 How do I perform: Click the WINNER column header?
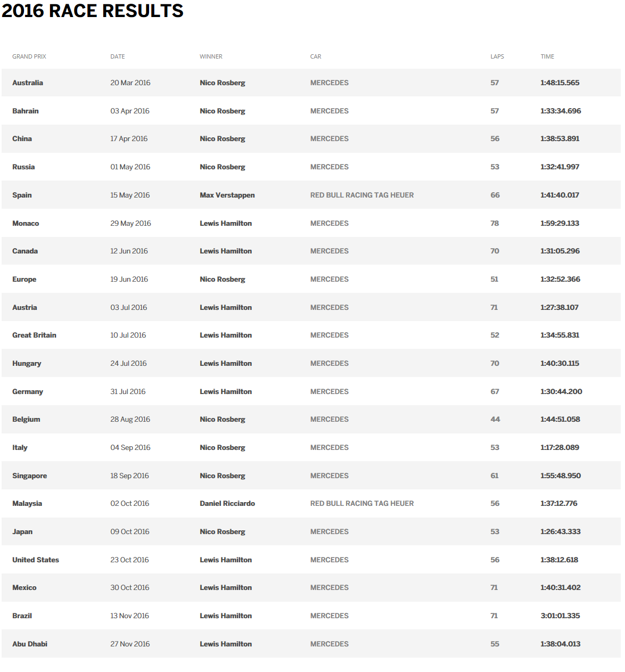(x=211, y=56)
